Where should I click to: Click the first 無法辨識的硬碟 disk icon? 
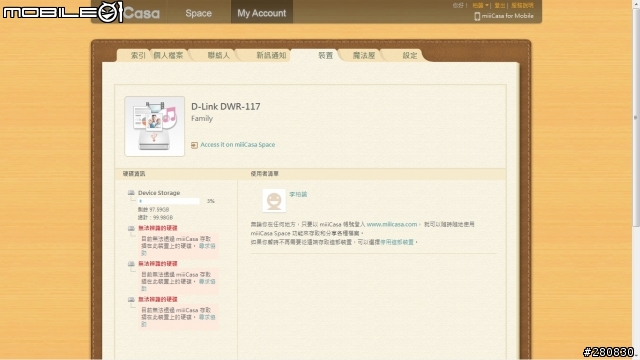click(131, 228)
